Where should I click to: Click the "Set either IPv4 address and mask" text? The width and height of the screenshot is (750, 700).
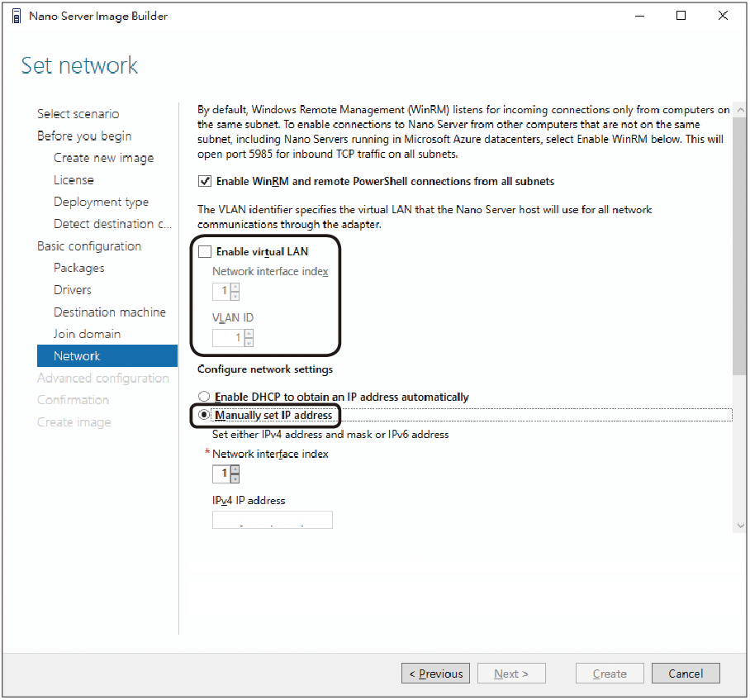(330, 435)
